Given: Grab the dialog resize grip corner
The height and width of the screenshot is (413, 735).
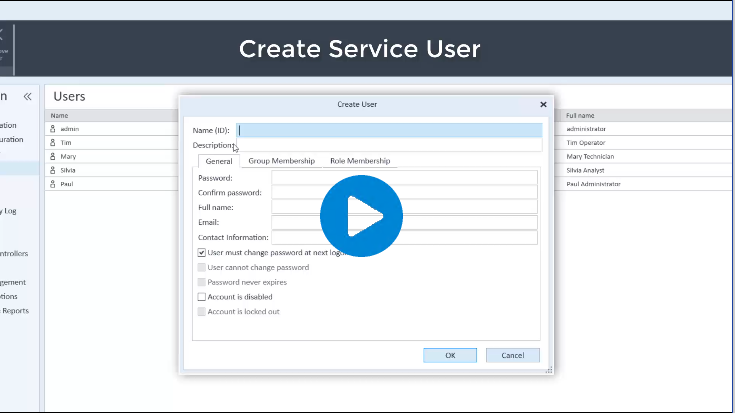Looking at the screenshot, I should 549,370.
